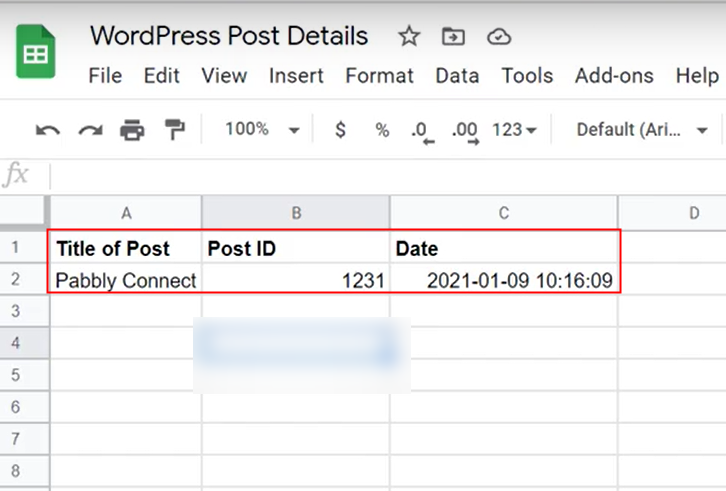Select the cell containing 1231
The width and height of the screenshot is (726, 491).
click(296, 279)
